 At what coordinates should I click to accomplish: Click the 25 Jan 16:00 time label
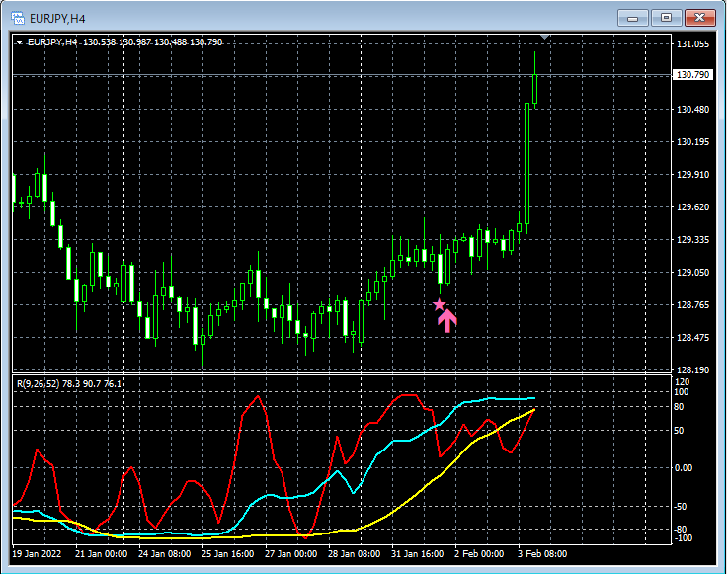tap(227, 553)
